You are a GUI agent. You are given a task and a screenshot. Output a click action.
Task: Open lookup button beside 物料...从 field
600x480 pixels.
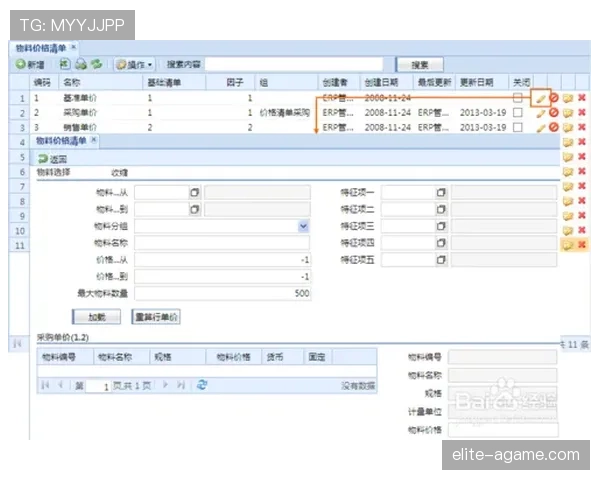point(195,193)
